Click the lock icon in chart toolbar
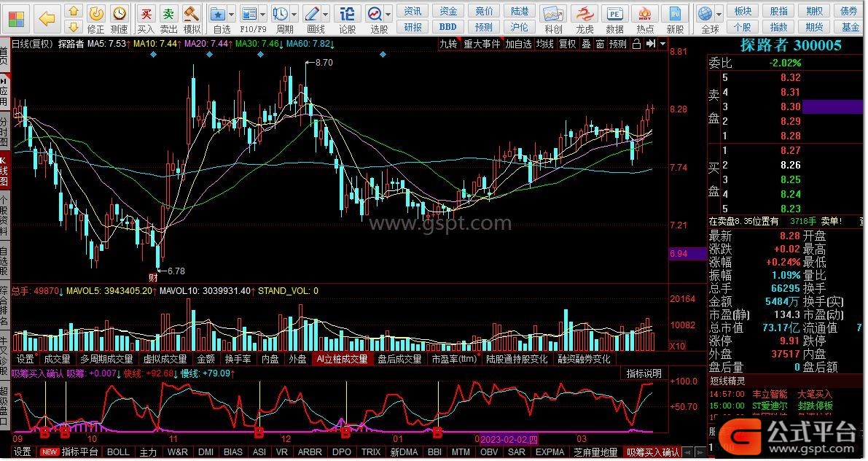Viewport: 868px width, 461px height. (x=637, y=44)
